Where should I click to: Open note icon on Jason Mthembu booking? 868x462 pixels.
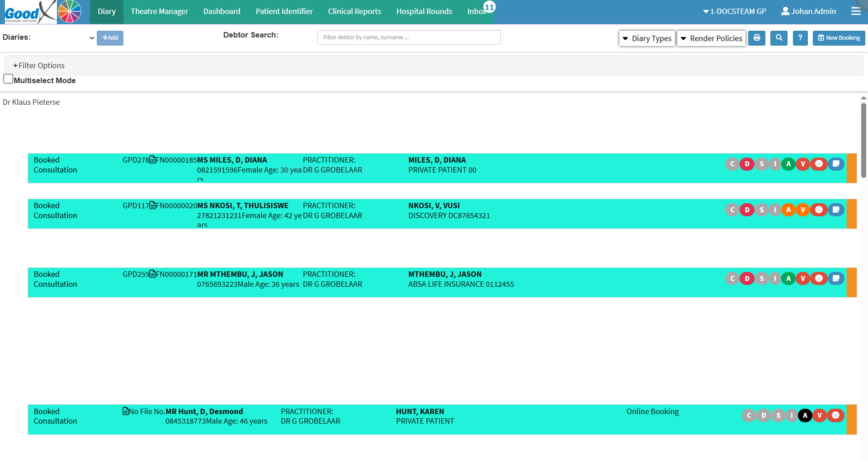[x=836, y=279]
